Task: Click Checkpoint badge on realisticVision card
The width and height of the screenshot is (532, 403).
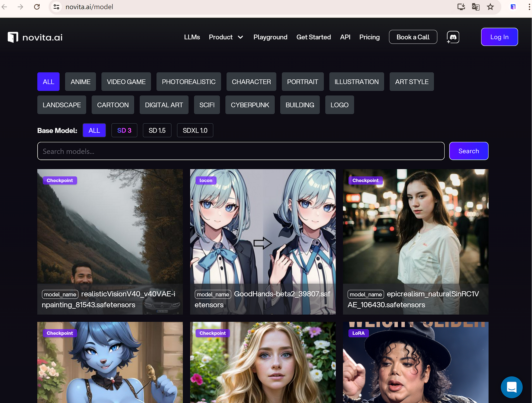Action: (x=60, y=180)
